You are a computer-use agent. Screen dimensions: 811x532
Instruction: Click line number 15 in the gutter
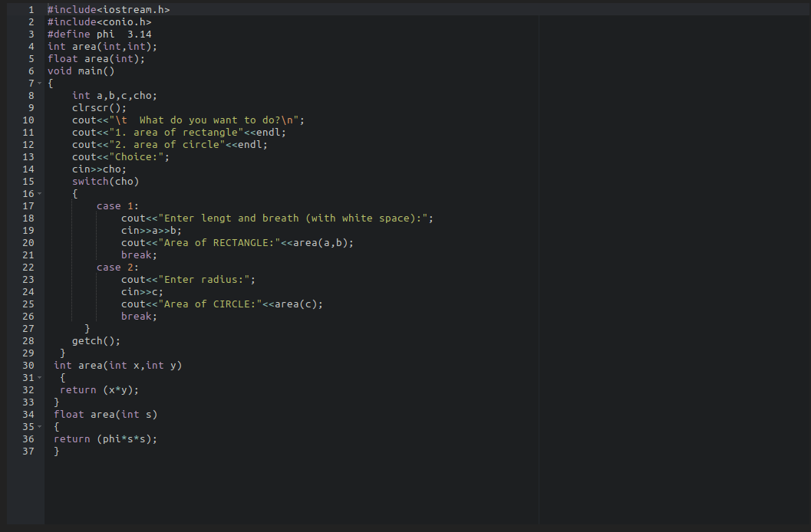[x=28, y=182]
